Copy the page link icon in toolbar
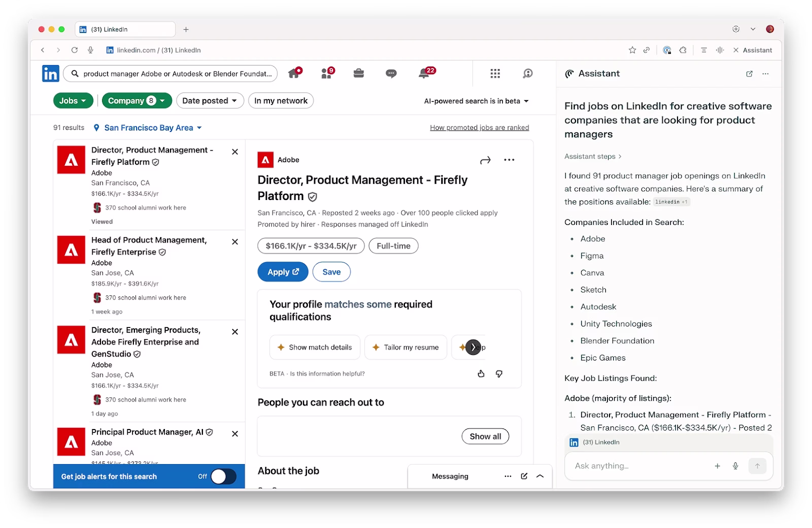 [x=647, y=50]
